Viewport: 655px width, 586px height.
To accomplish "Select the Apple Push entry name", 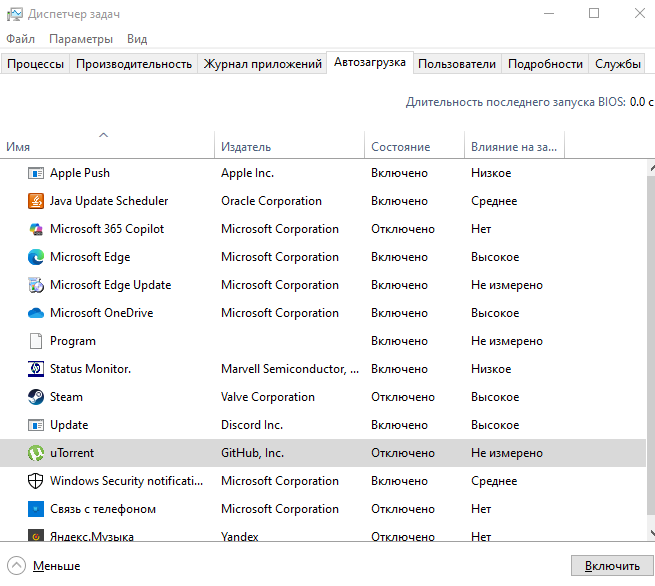I will tap(80, 173).
